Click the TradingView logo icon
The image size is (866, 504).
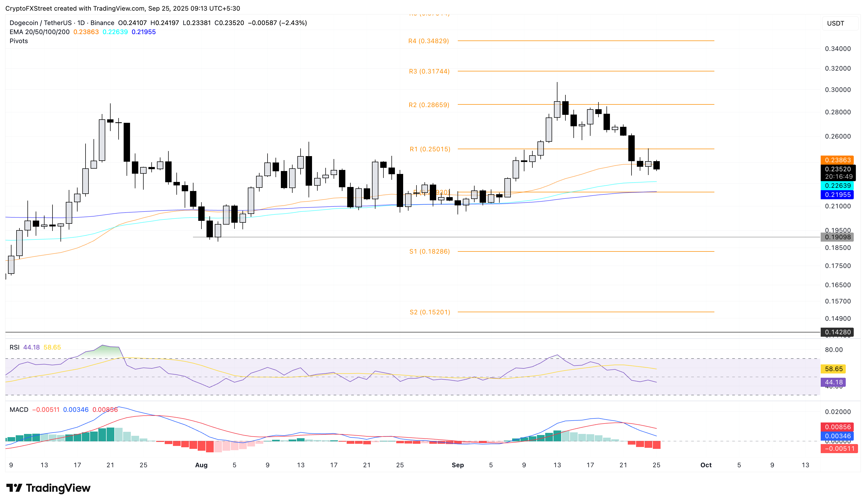pos(14,488)
